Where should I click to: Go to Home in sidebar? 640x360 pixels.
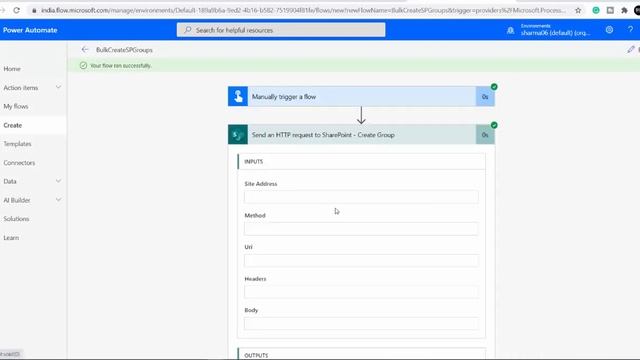click(12, 69)
